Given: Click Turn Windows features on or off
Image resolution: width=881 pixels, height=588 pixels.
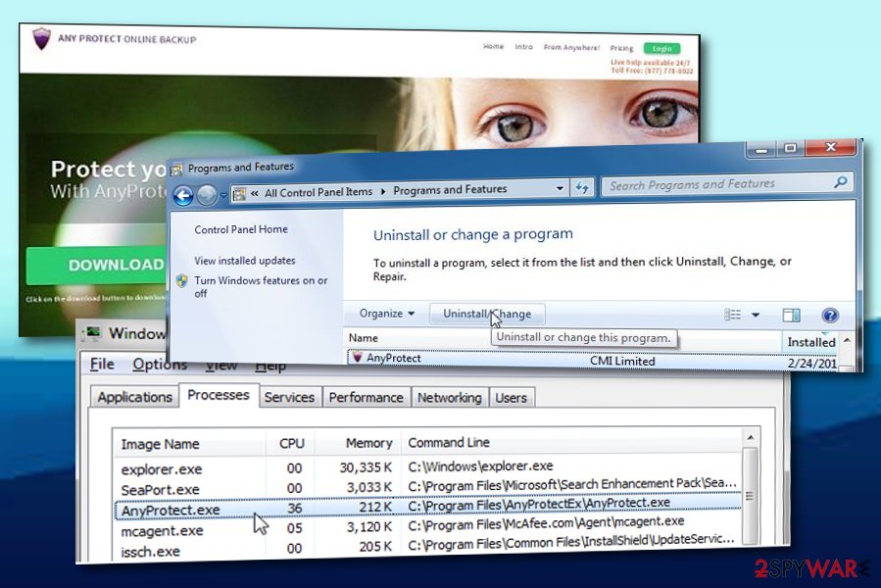Looking at the screenshot, I should click(261, 287).
